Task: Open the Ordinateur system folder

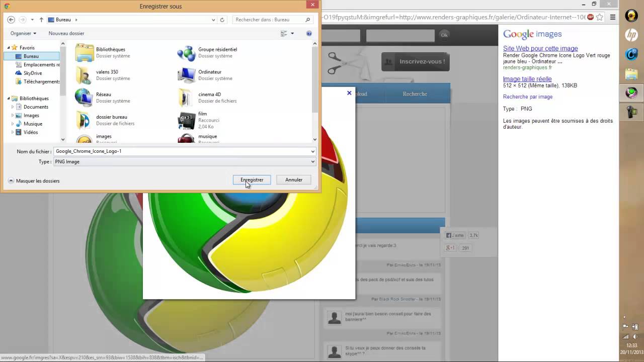Action: coord(205,75)
